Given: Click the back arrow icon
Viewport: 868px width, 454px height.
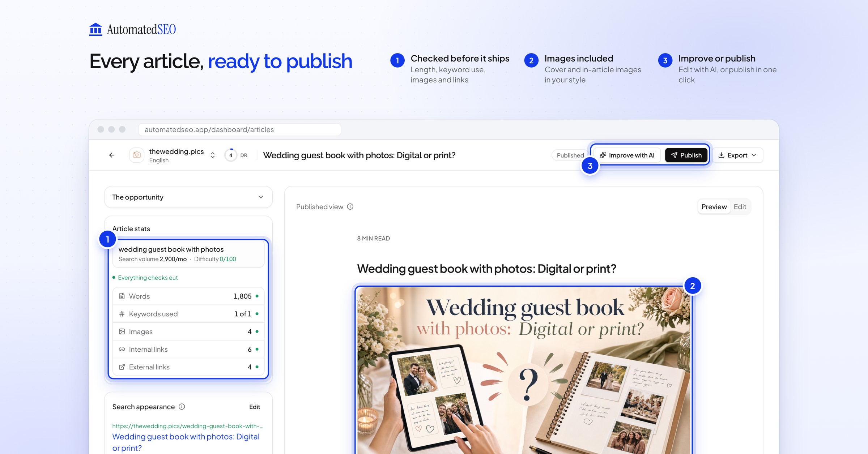Looking at the screenshot, I should tap(112, 155).
